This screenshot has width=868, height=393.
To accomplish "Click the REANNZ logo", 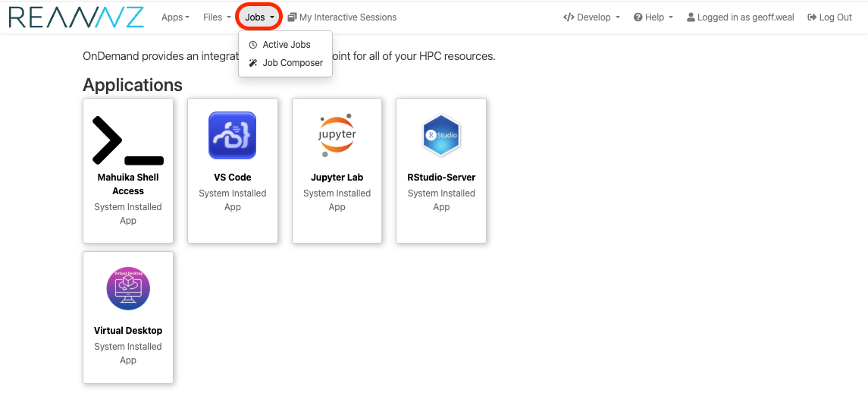I will point(76,17).
